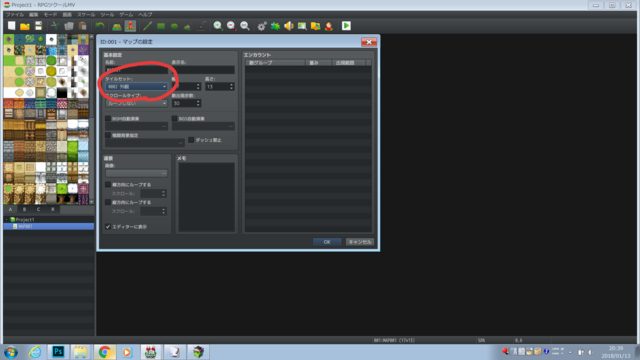Open the スクロールタイプ dropdown
This screenshot has height=360, width=640.
(136, 103)
